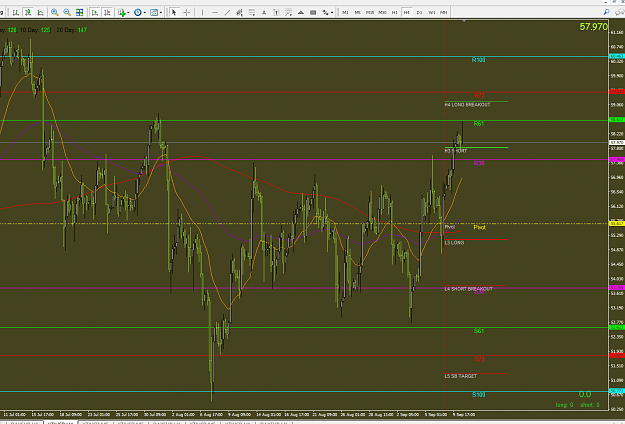Click the S78 support level label

(479, 359)
